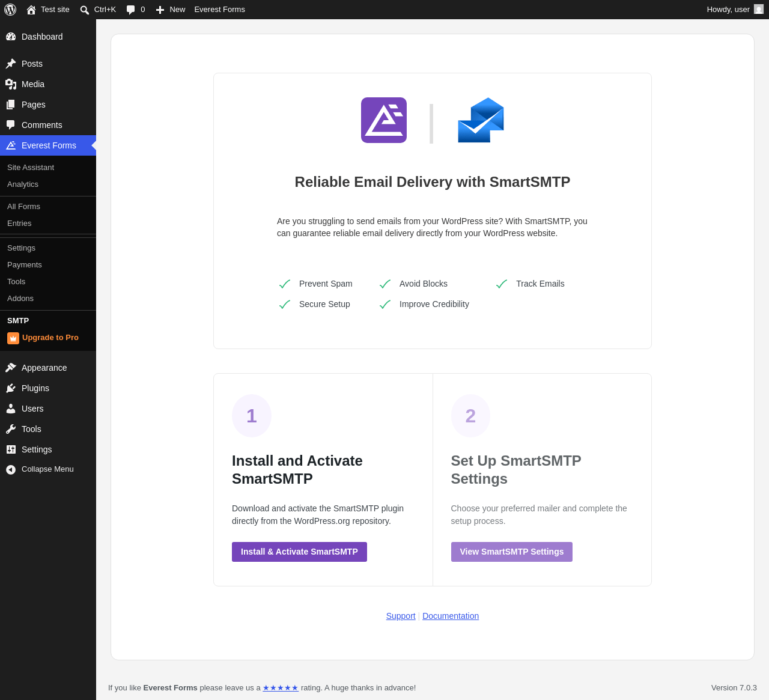
Task: Open Everest Forms in the admin bar
Action: coord(219,10)
